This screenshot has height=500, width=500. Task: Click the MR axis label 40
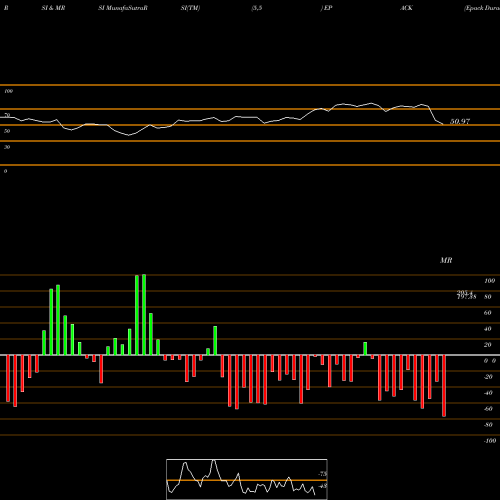(x=488, y=329)
